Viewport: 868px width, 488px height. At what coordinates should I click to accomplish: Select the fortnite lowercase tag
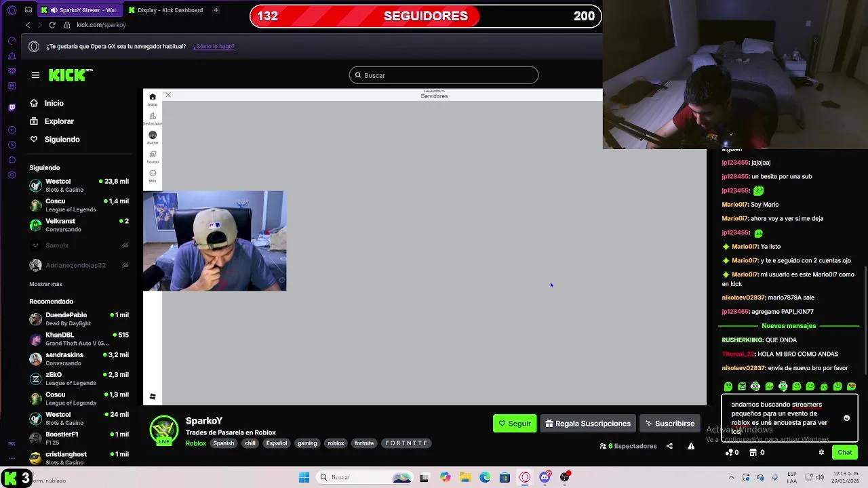(364, 443)
